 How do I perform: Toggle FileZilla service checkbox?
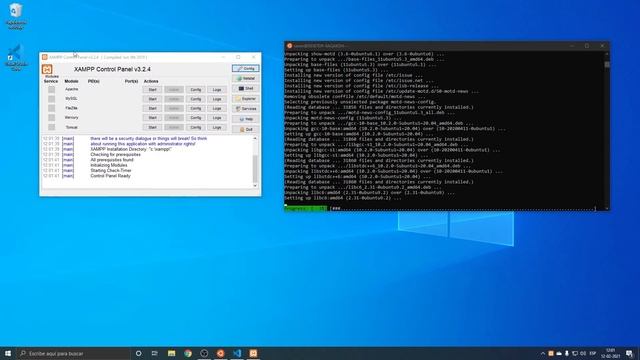(x=51, y=108)
